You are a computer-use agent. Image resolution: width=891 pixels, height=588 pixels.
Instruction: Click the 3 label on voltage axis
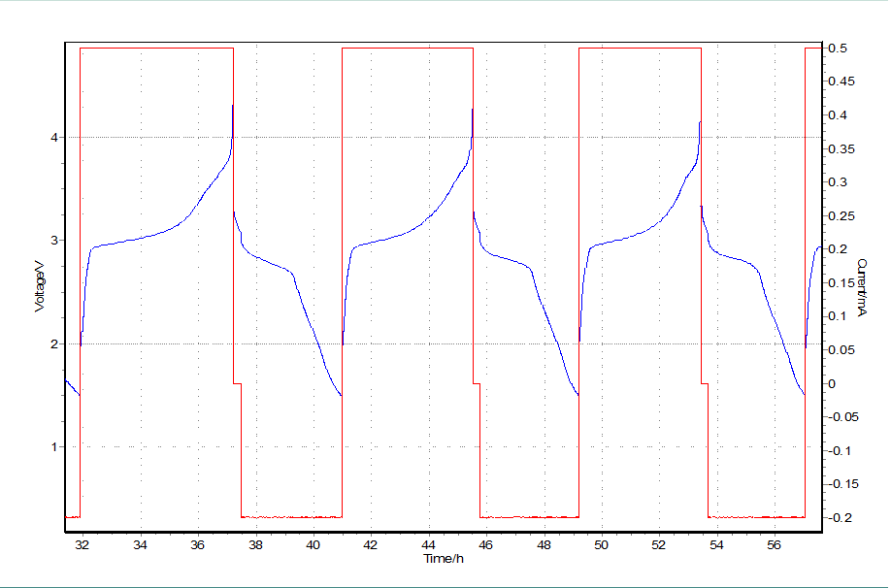55,241
